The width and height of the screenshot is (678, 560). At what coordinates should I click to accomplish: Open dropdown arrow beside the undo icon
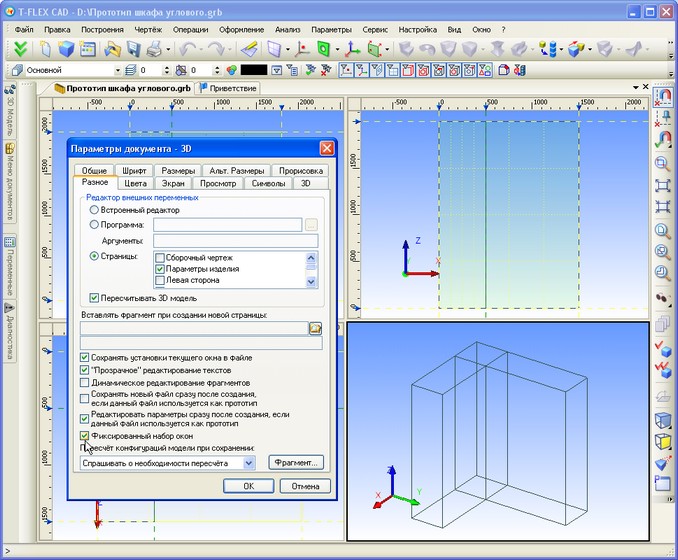[x=201, y=49]
